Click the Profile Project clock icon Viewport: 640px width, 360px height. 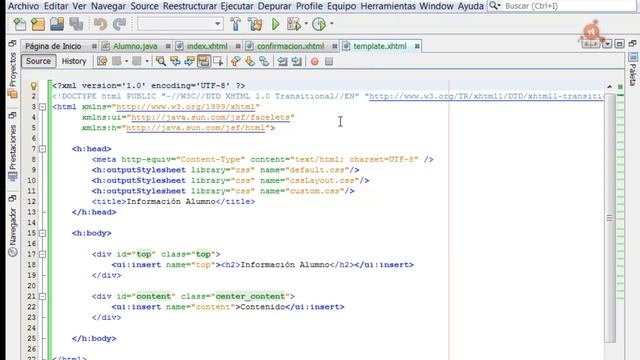(319, 24)
